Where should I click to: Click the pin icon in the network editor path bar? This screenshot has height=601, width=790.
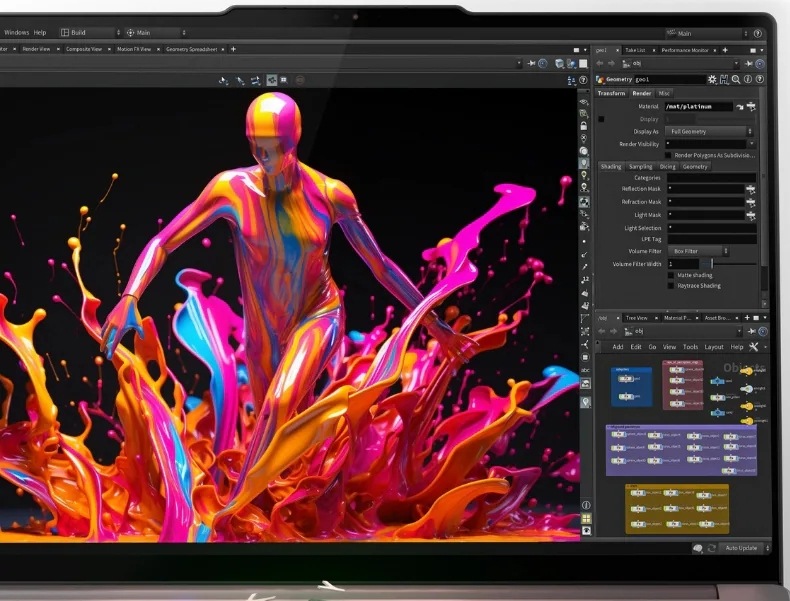(x=752, y=331)
